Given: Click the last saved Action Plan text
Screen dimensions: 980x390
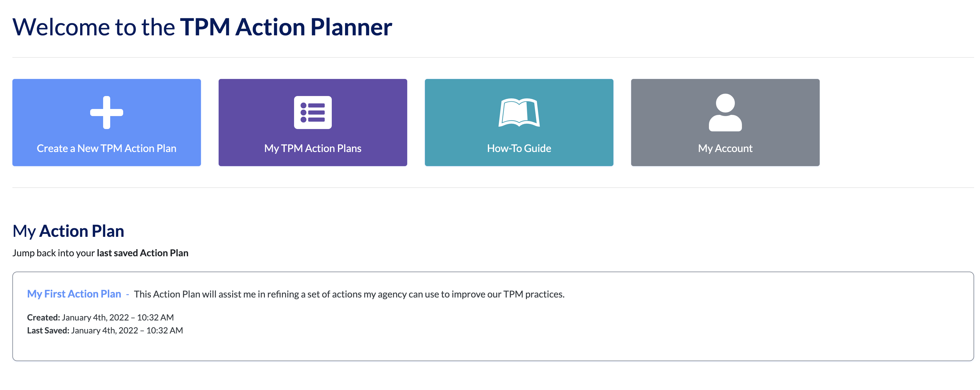Looking at the screenshot, I should 142,253.
